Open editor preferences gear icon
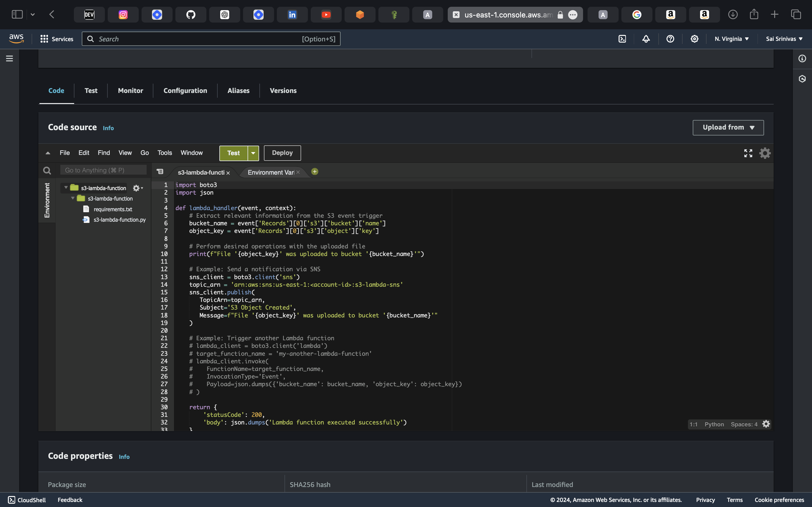This screenshot has height=507, width=812. [765, 153]
